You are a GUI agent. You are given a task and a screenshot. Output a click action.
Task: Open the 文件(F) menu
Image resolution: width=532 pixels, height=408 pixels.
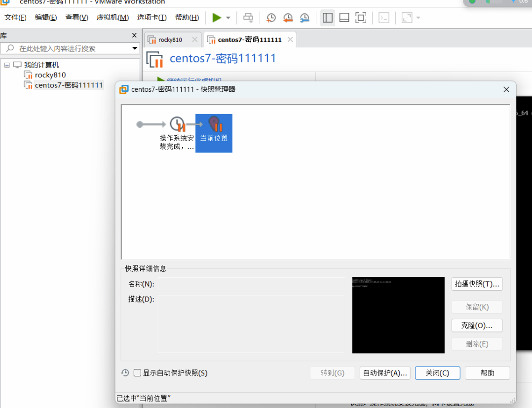(x=15, y=18)
